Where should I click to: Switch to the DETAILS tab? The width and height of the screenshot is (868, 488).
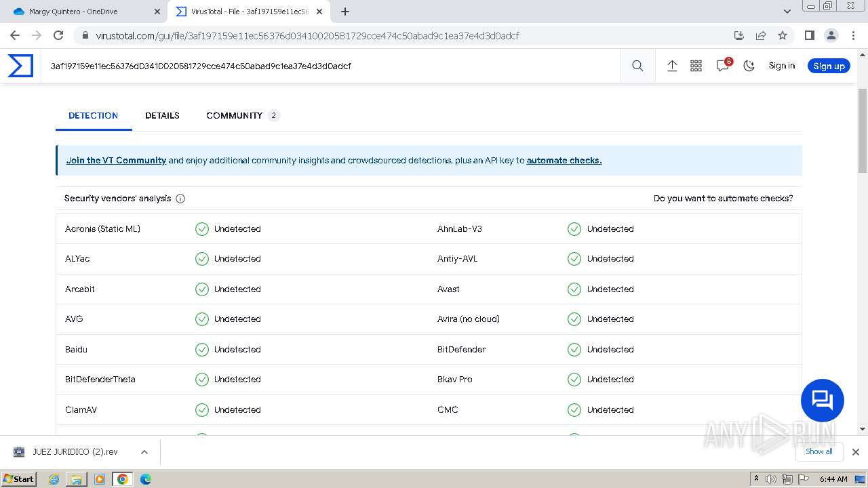tap(162, 116)
